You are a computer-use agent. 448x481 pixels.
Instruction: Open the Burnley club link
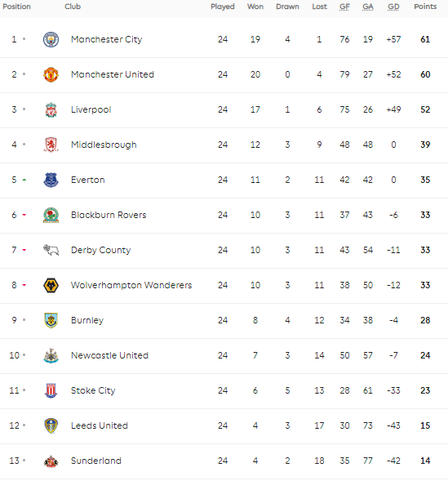[87, 320]
